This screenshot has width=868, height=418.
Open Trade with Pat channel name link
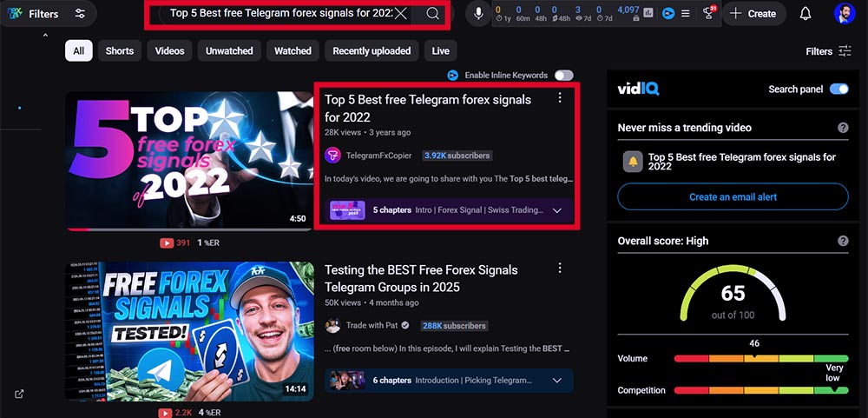coord(372,325)
